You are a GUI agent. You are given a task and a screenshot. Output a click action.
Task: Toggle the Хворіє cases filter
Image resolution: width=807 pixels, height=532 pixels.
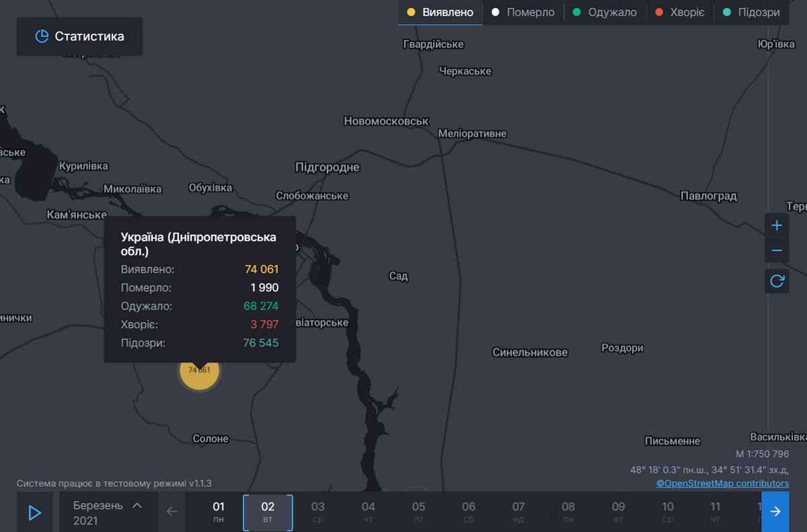click(679, 13)
